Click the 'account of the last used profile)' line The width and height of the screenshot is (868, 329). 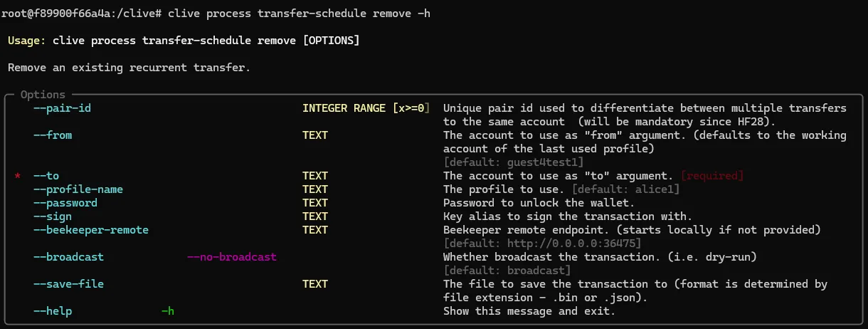[549, 149]
